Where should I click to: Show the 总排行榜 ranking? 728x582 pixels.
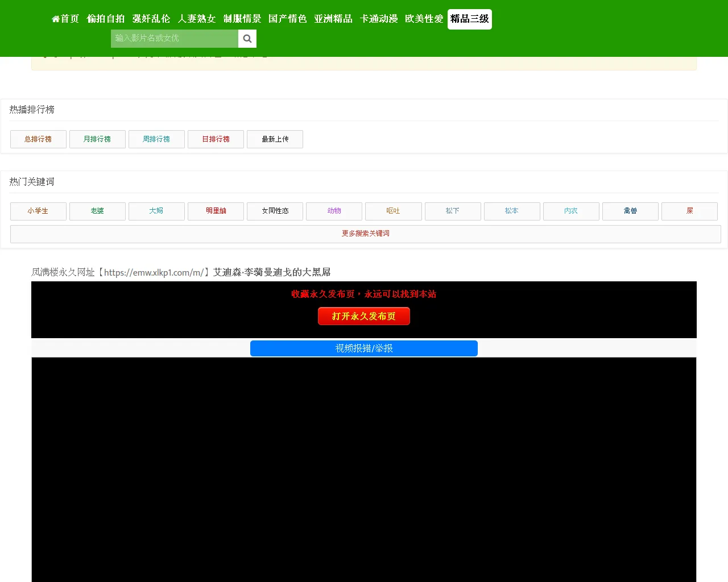coord(38,139)
